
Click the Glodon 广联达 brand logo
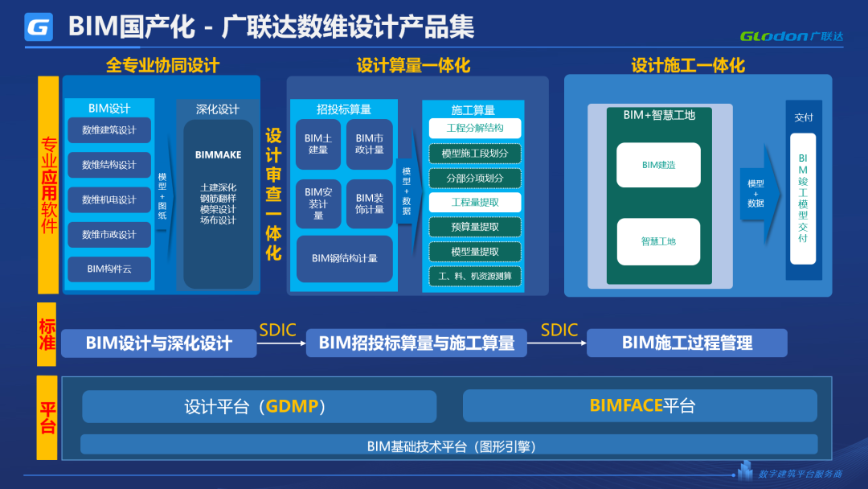[x=792, y=36]
